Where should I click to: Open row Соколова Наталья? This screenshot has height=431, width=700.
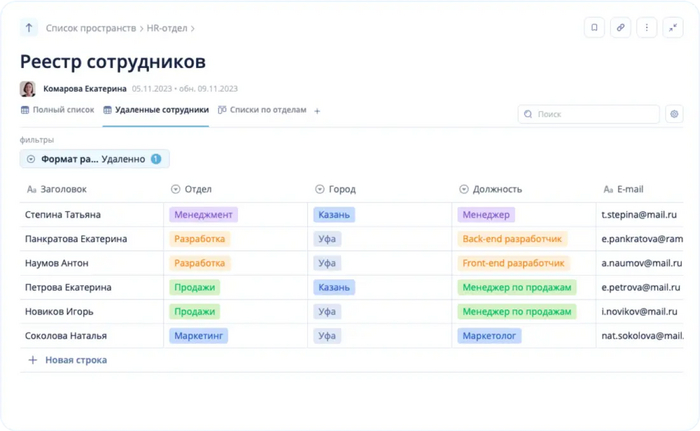click(66, 336)
